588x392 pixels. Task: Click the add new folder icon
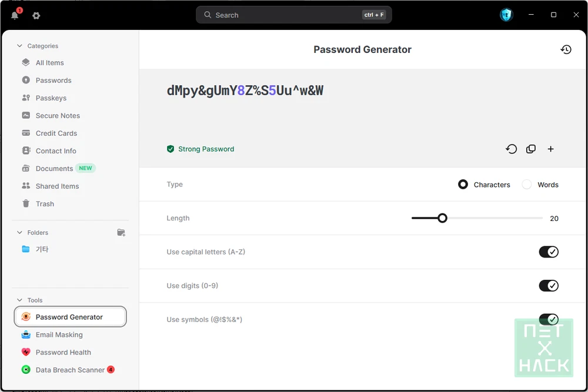coord(121,233)
